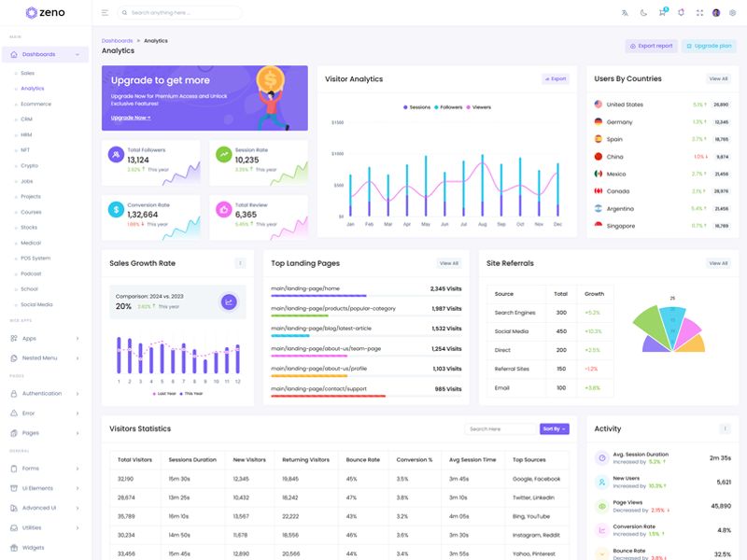
Task: Click the user profile avatar
Action: [716, 13]
